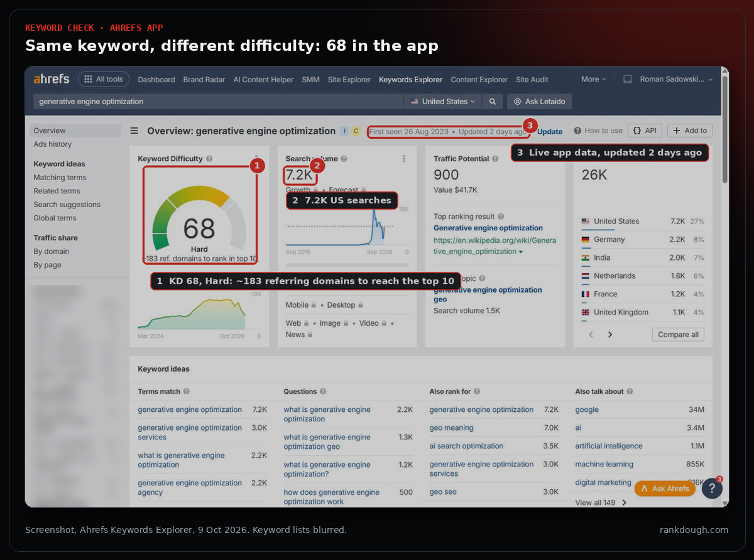Click the Also rank for help icon

(477, 391)
